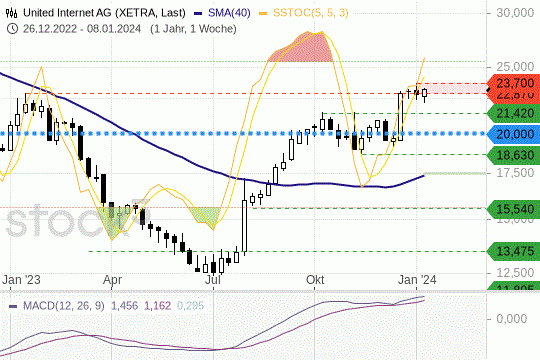Viewport: 540px width, 360px height.
Task: Click the purple MACD legend swatch
Action: 13,306
